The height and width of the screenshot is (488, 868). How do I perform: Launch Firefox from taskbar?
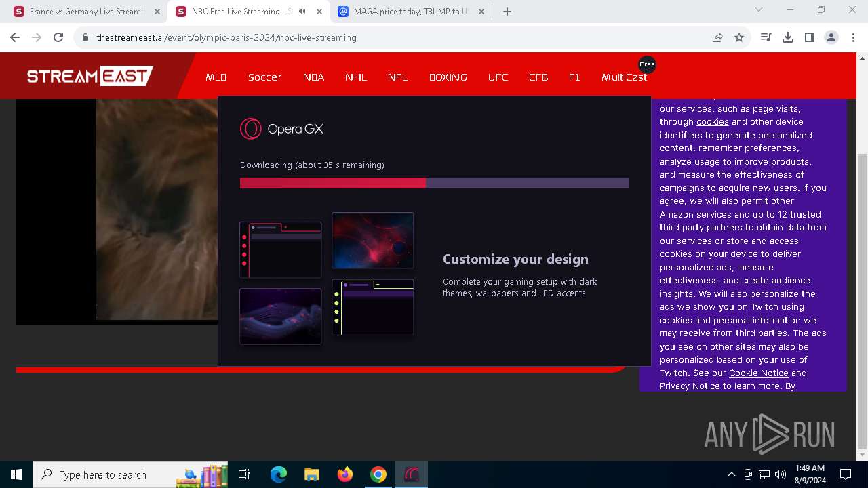[345, 474]
